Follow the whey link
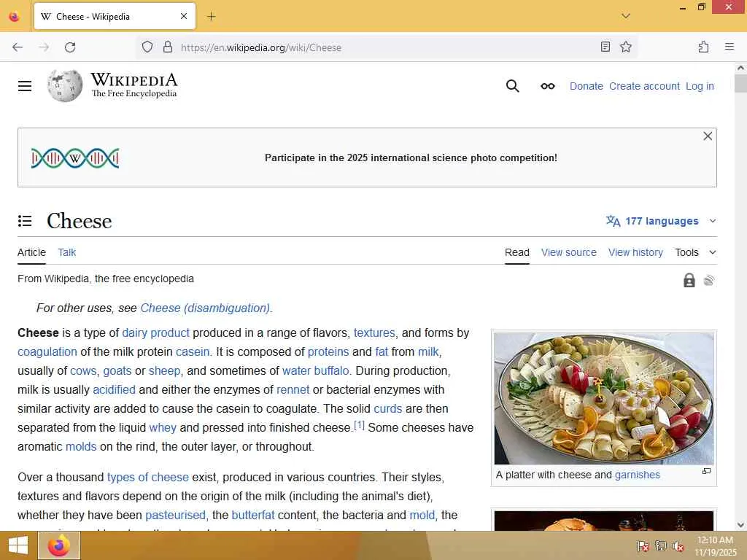 click(x=163, y=427)
